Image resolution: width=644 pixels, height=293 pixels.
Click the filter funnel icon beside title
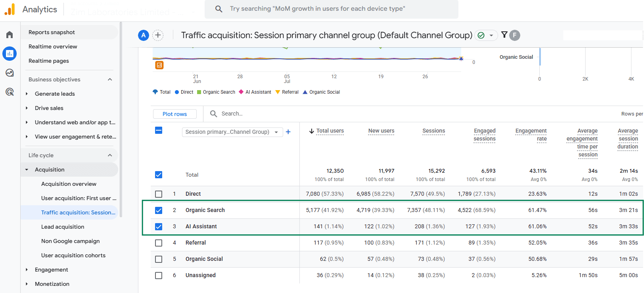pyautogui.click(x=504, y=35)
